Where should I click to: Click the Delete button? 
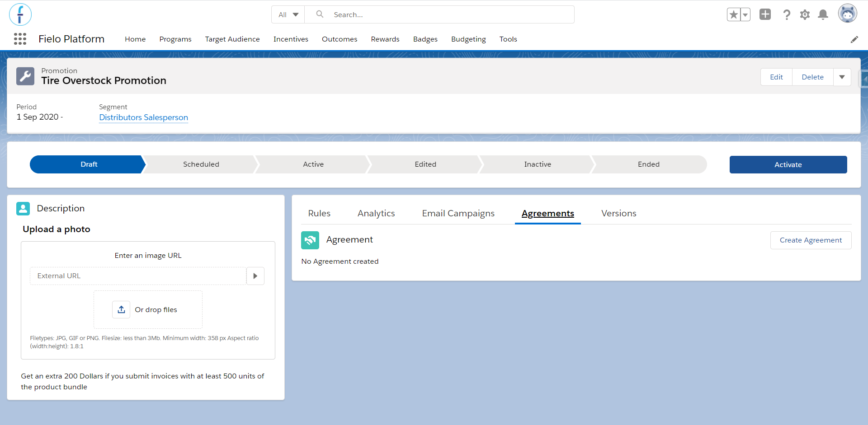(812, 77)
